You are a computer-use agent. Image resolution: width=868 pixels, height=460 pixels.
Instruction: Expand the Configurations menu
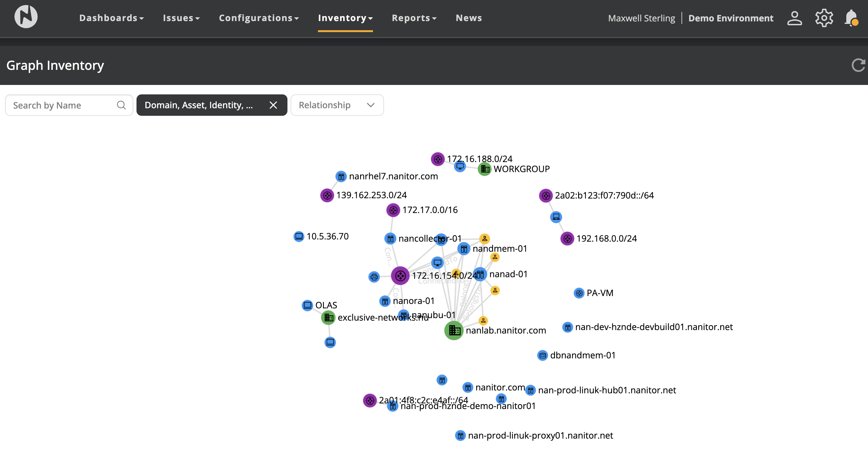point(259,18)
